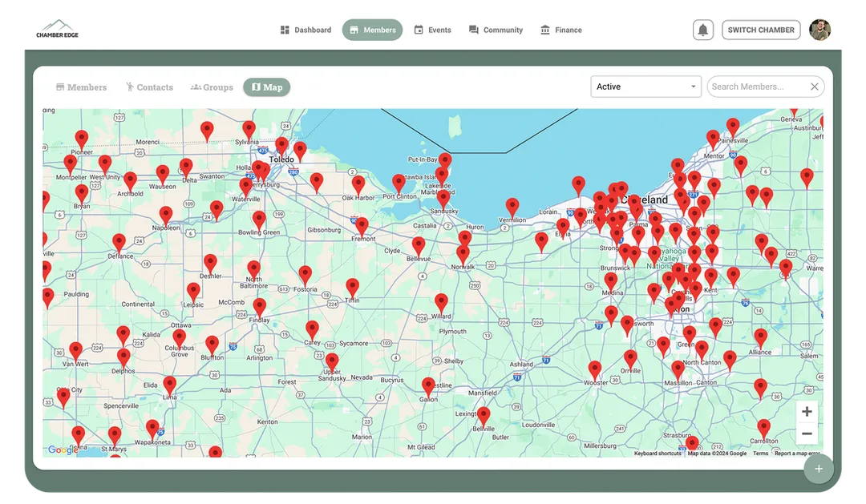The image size is (866, 504).
Task: Select the map pin at Carey
Action: (312, 330)
